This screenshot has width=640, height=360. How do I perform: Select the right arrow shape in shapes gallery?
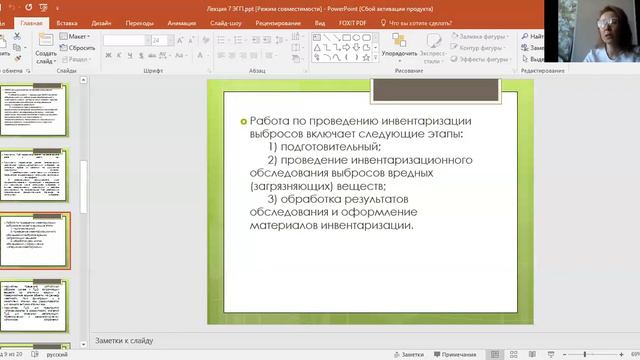[x=346, y=47]
